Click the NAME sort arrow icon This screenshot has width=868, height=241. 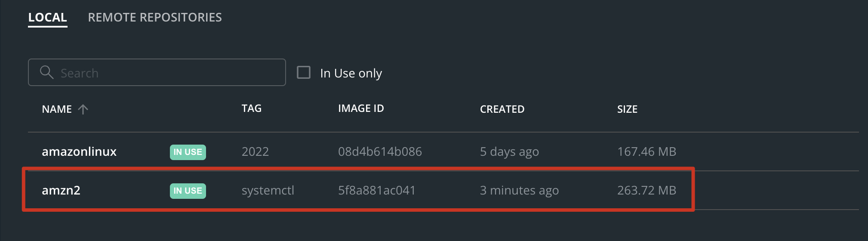point(83,109)
